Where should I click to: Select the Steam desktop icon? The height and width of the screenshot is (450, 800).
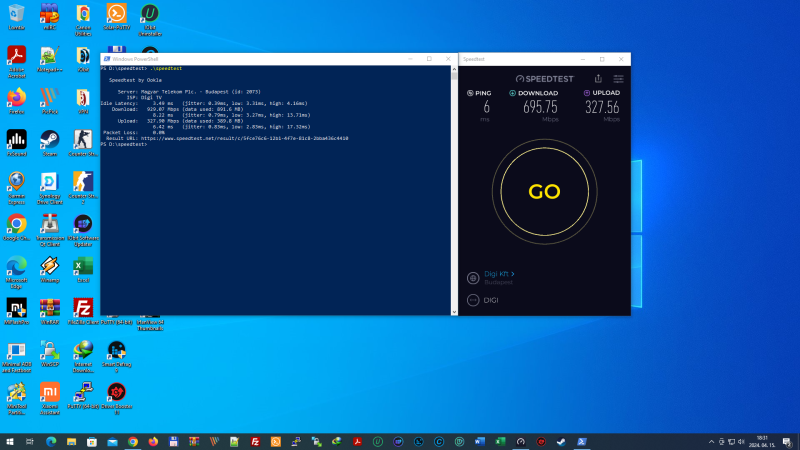tap(49, 143)
